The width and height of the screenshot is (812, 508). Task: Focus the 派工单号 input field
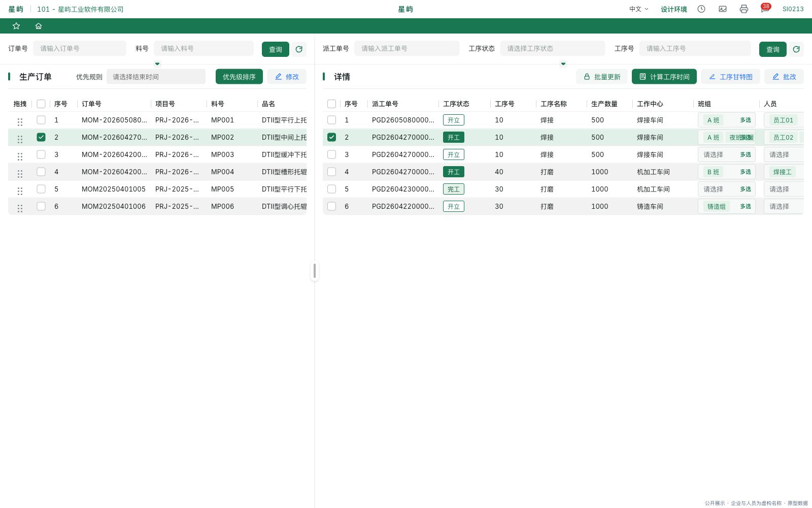click(407, 48)
